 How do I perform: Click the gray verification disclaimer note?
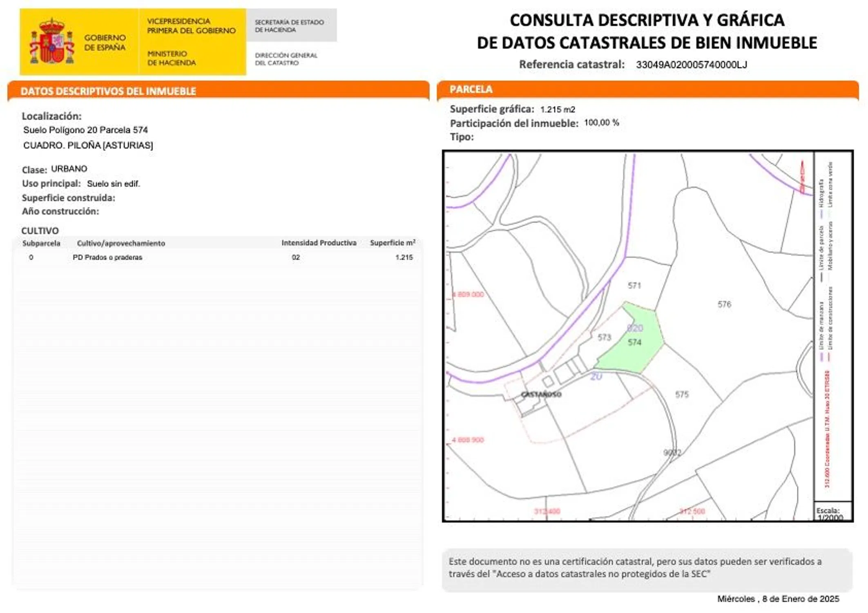pyautogui.click(x=647, y=568)
